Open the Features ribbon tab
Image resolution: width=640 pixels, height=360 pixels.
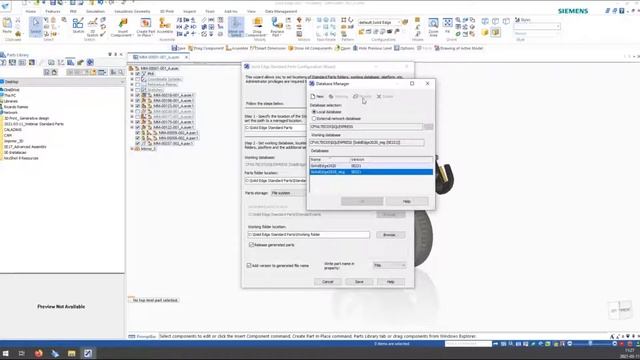tap(53, 11)
